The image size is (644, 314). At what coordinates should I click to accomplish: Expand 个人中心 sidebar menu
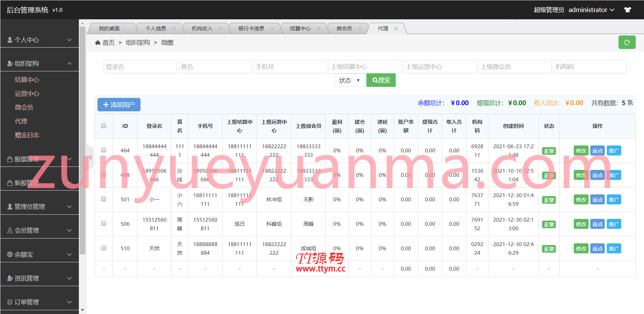(x=40, y=40)
